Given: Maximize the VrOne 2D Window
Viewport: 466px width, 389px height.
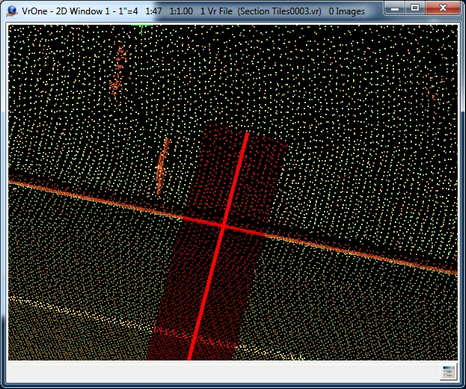Looking at the screenshot, I should tap(415, 9).
